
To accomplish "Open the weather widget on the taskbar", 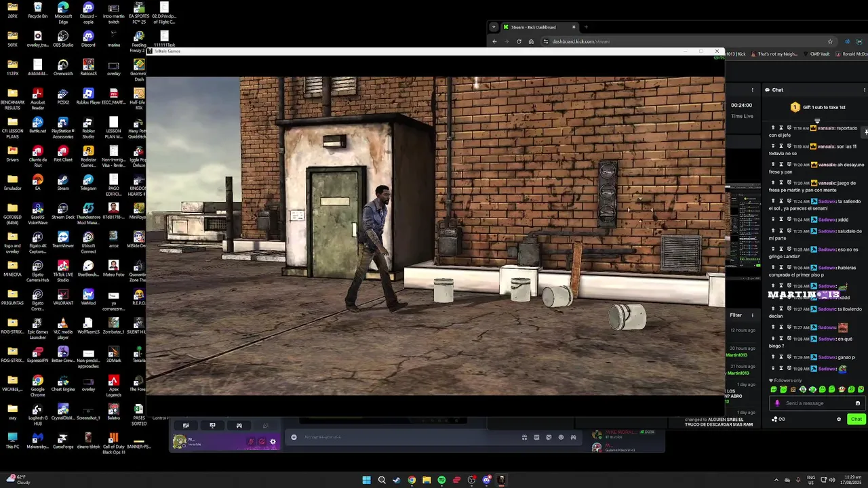I will (18, 479).
